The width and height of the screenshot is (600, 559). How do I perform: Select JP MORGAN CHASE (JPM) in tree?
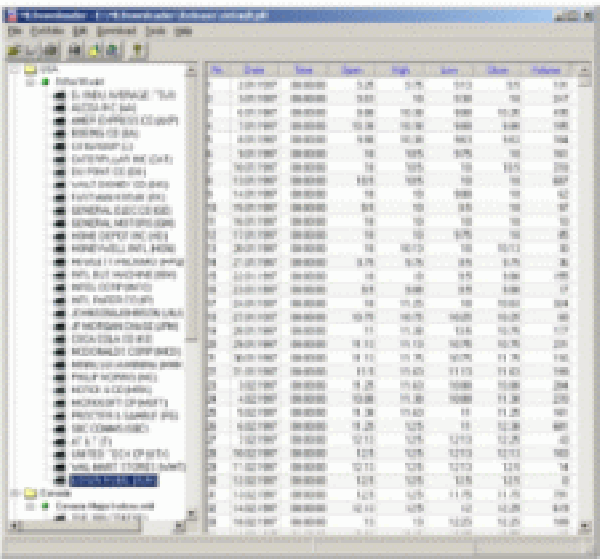125,326
